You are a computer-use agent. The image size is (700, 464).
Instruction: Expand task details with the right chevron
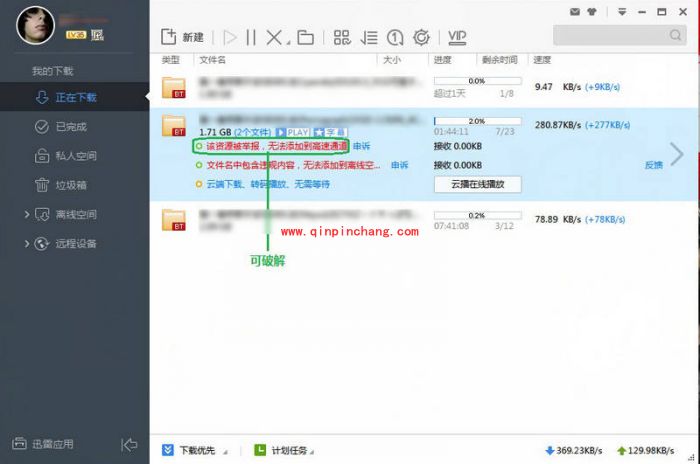coord(677,154)
